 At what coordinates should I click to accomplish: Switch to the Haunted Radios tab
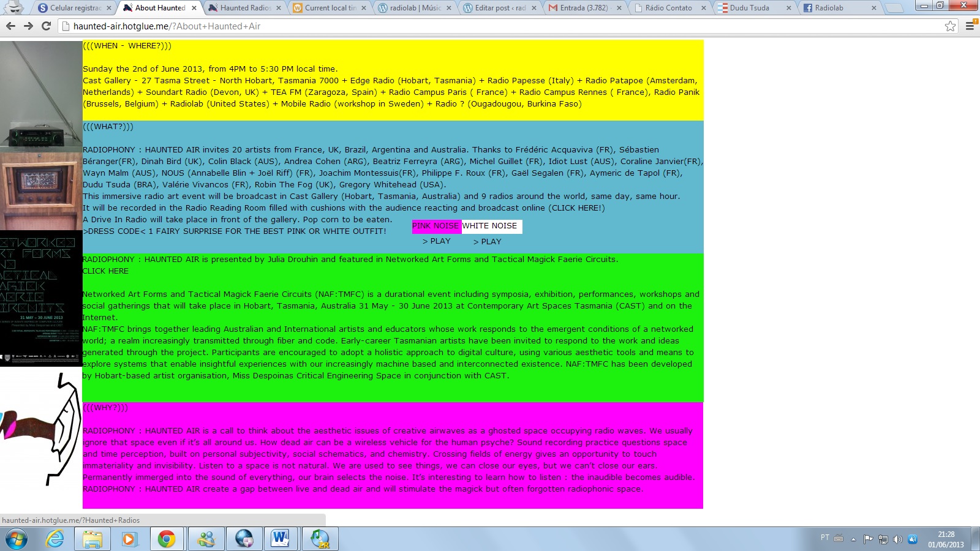click(x=245, y=8)
